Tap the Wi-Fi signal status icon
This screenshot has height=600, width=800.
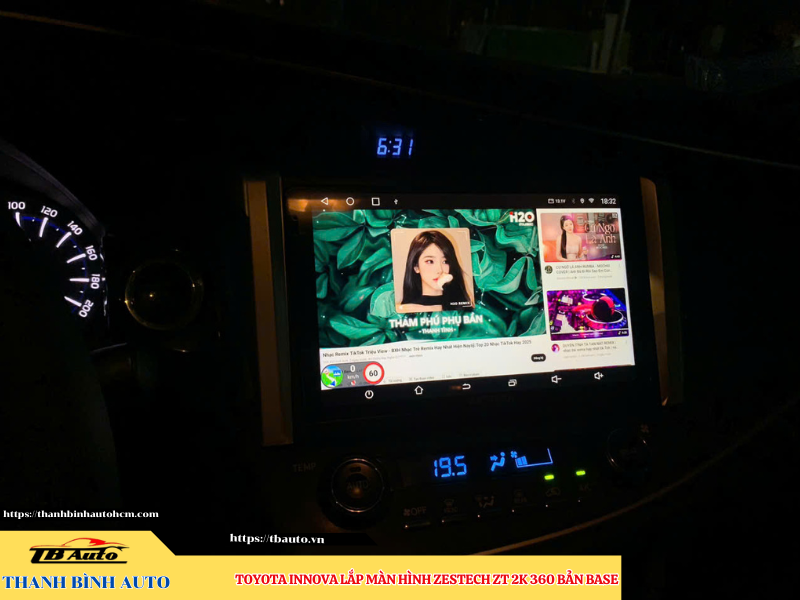click(x=591, y=201)
